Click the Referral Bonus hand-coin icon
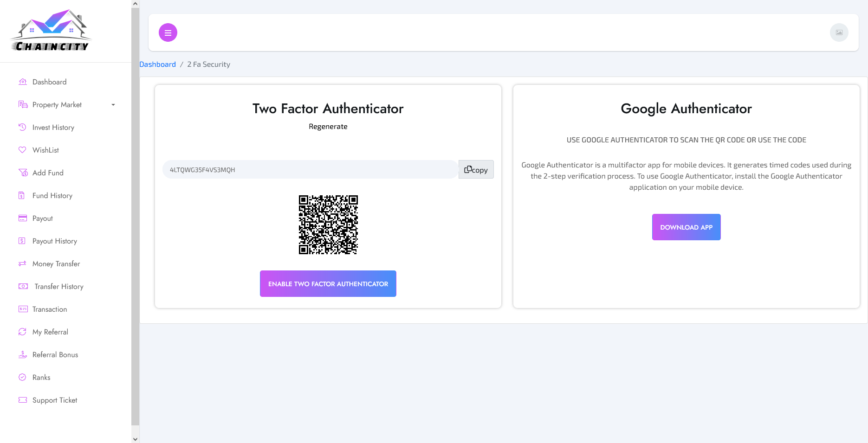 [x=23, y=354]
